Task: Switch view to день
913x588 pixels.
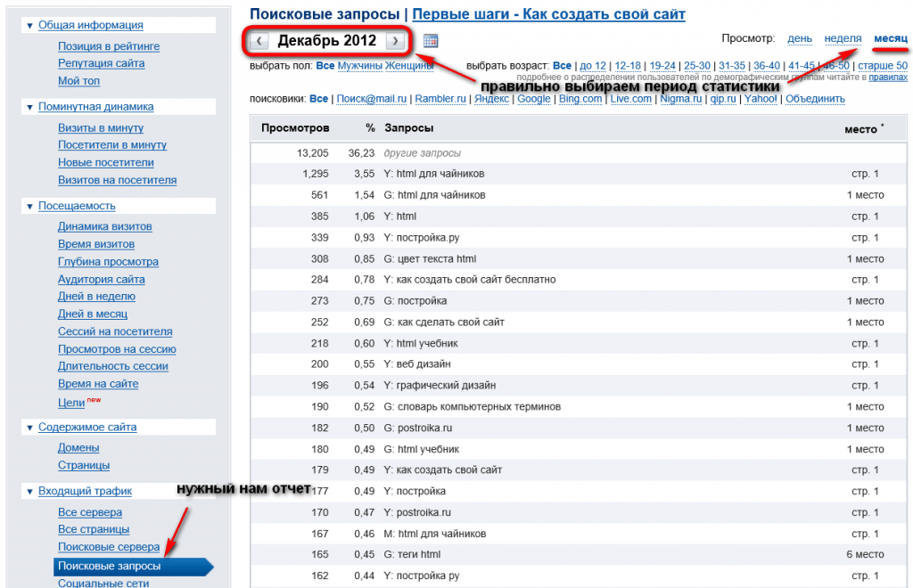Action: 800,38
